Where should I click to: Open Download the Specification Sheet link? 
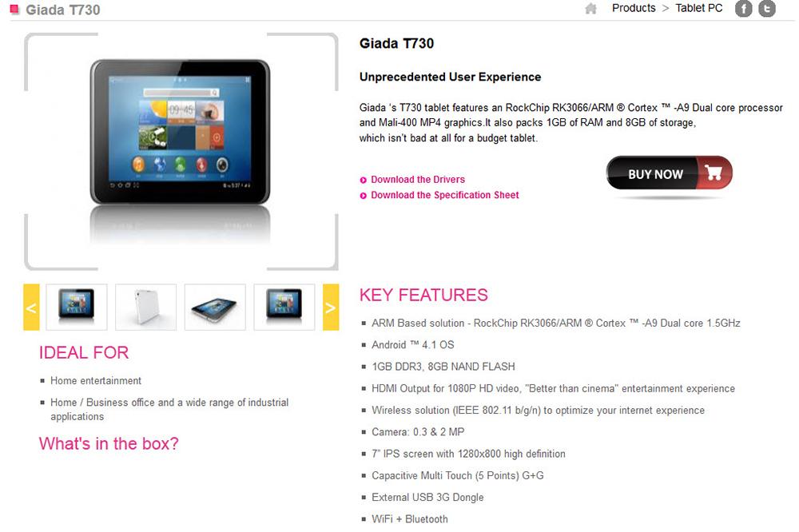(445, 195)
